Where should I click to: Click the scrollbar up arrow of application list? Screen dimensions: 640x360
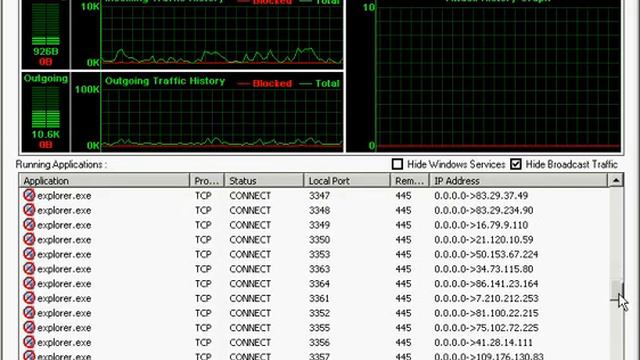tap(616, 180)
